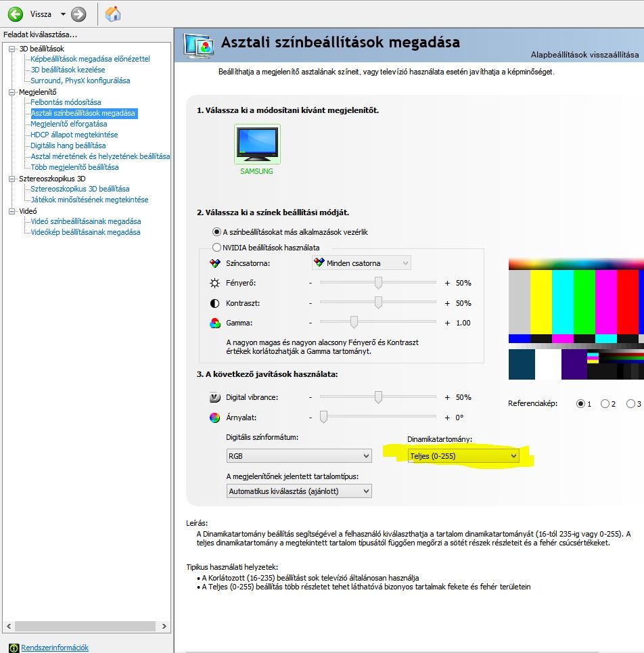Viewport: 644px width, 653px height.
Task: Collapse the 'Megjelenítő' tree node
Action: point(11,92)
